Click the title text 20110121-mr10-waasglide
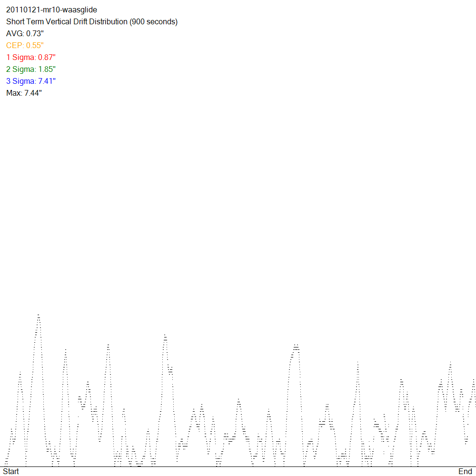The width and height of the screenshot is (476, 476). [51, 10]
